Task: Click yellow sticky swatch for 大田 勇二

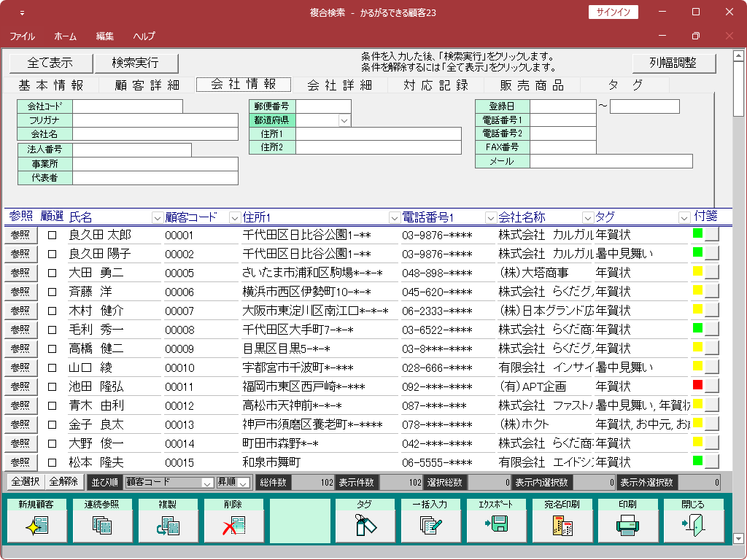Action: click(697, 271)
